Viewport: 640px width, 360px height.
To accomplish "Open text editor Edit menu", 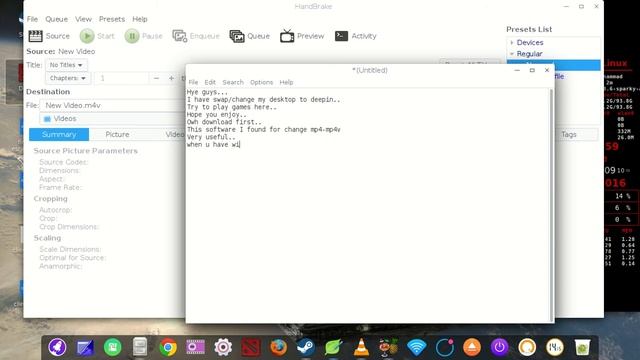I will tap(210, 82).
